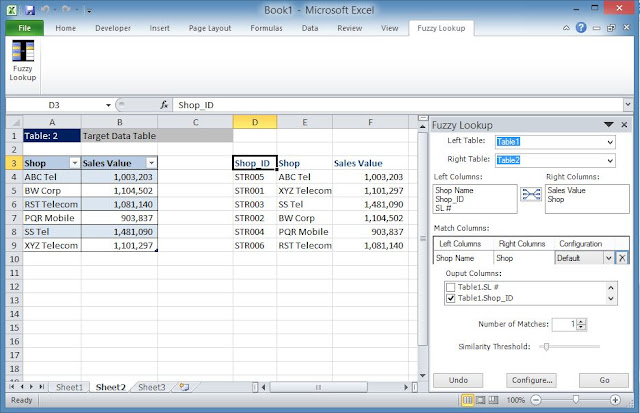Uncheck the Table1.Shop_ID output column
The image size is (640, 413).
point(451,298)
